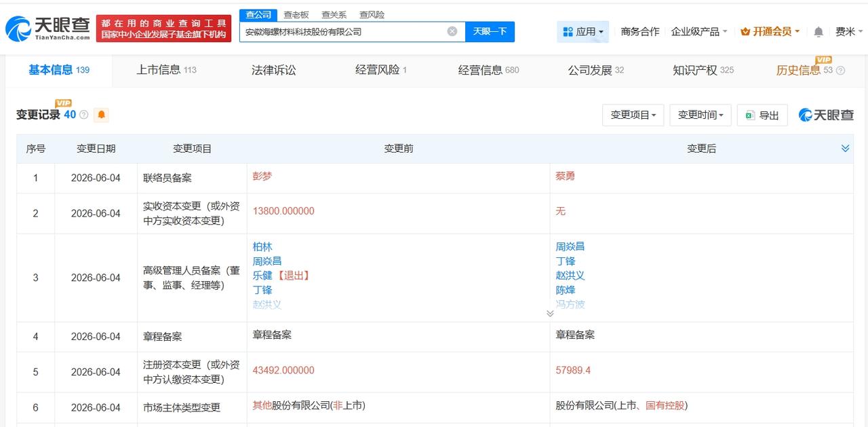Click the red promotional banner in header
868x427 pixels.
click(163, 29)
